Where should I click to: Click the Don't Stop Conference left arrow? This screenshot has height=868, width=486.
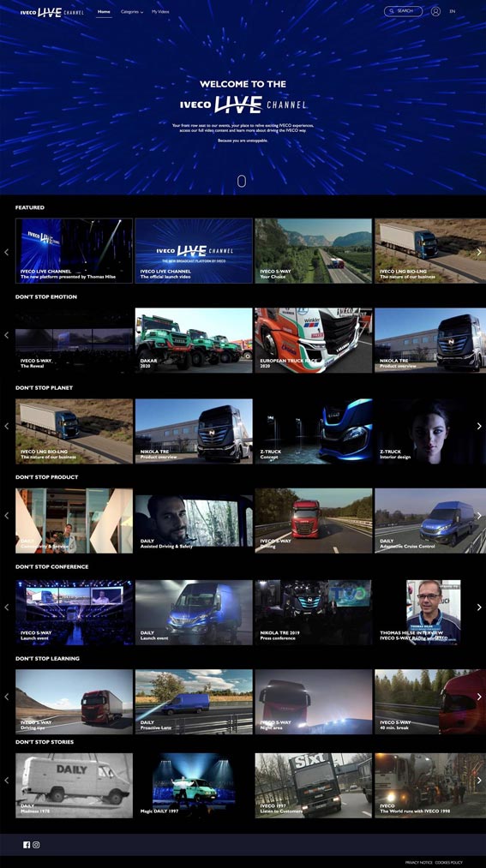pyautogui.click(x=7, y=607)
